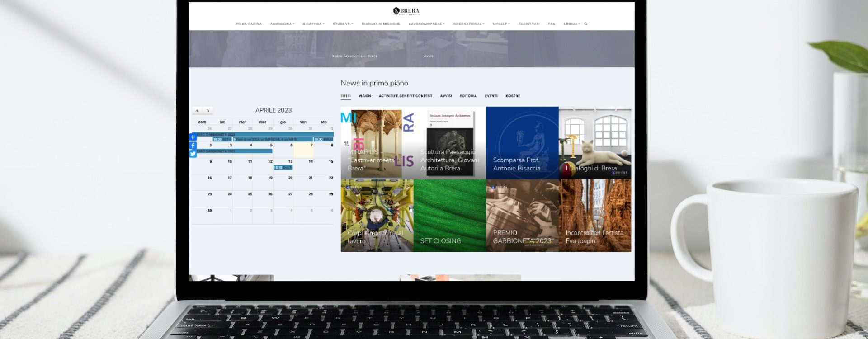This screenshot has width=868, height=339.
Task: Open the Scomparsa Prof. Antonio Bisaccia tile
Action: [x=522, y=143]
